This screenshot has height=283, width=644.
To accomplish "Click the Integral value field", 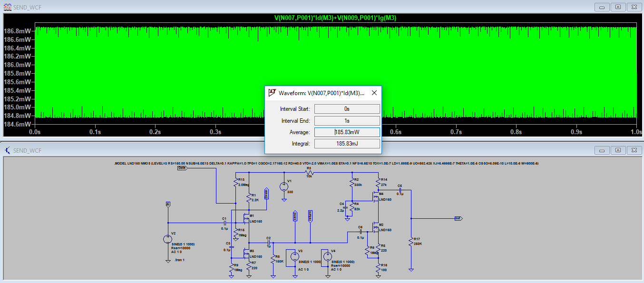I will (x=347, y=144).
